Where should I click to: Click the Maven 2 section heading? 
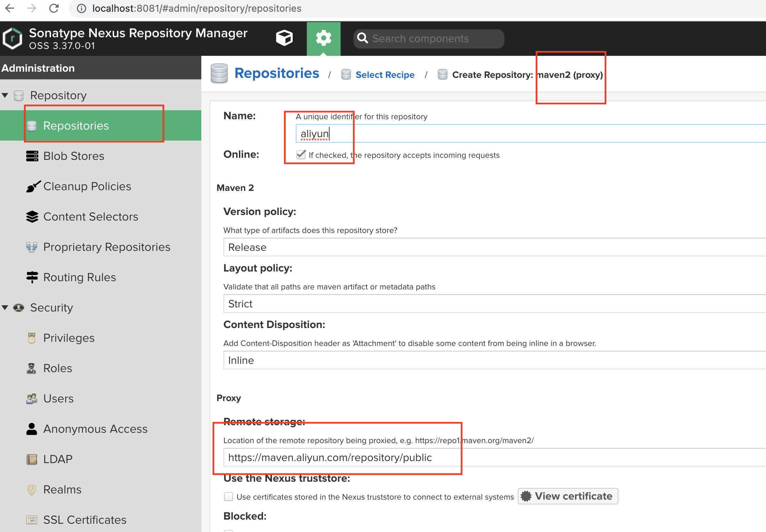pyautogui.click(x=235, y=188)
